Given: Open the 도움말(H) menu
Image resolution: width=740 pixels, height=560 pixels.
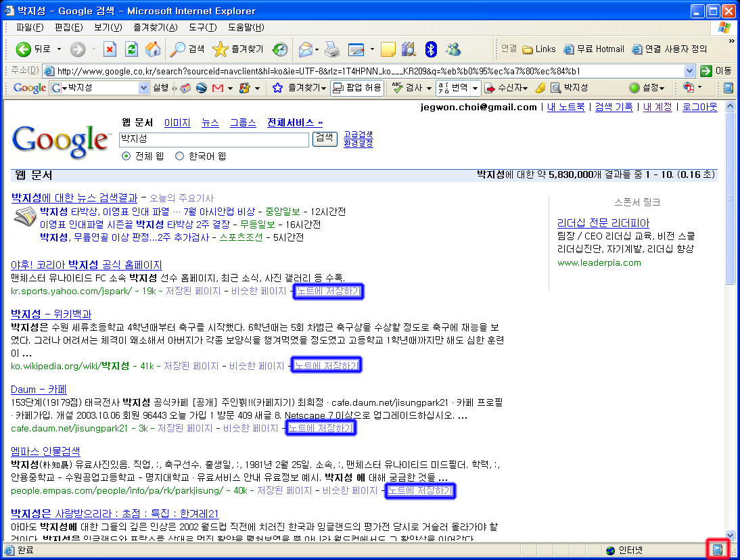Looking at the screenshot, I should (246, 27).
